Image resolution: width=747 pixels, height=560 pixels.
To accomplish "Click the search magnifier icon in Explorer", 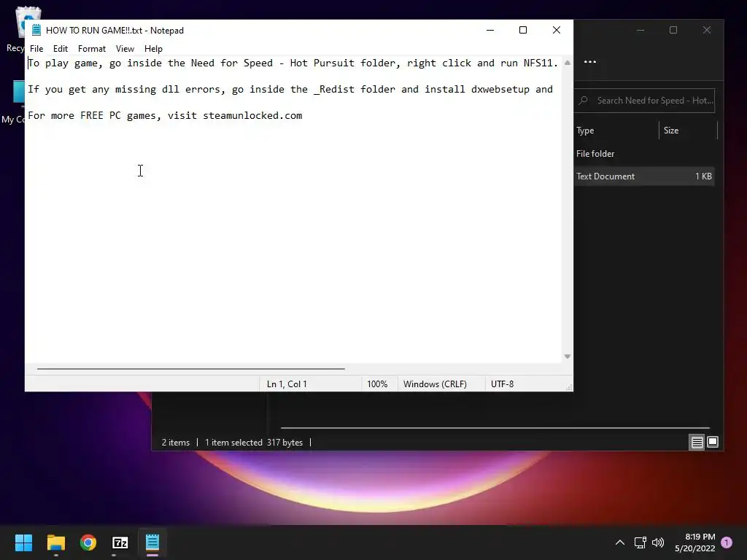I will click(583, 101).
